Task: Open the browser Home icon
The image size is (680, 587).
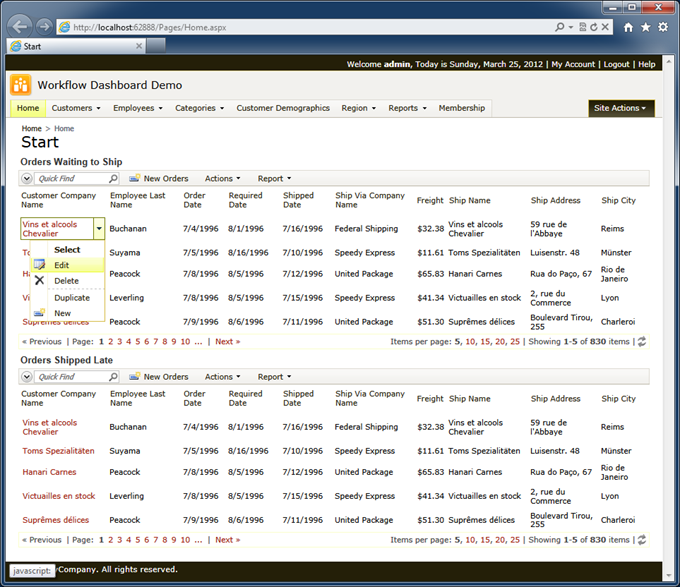Action: (x=628, y=27)
